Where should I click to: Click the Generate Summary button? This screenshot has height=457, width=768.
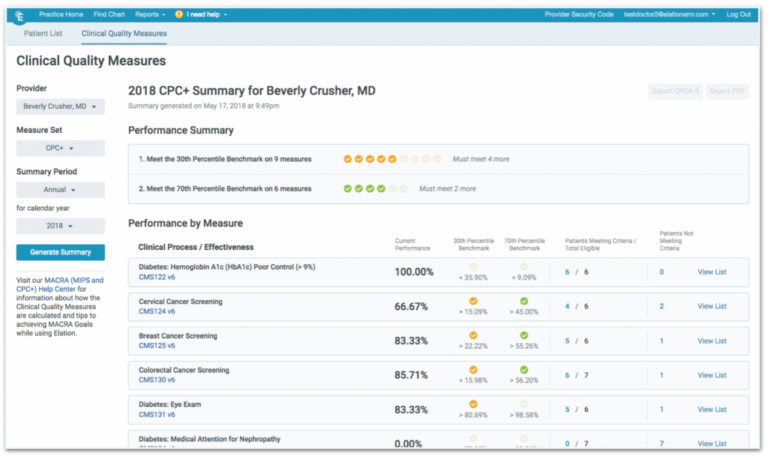(x=60, y=252)
